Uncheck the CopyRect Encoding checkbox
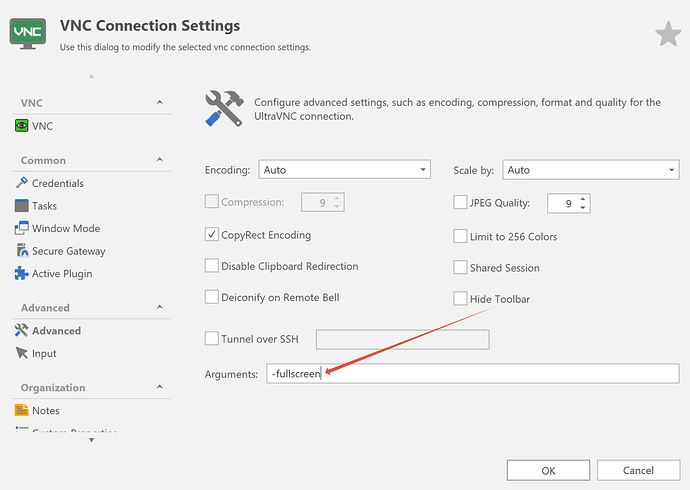 point(211,235)
